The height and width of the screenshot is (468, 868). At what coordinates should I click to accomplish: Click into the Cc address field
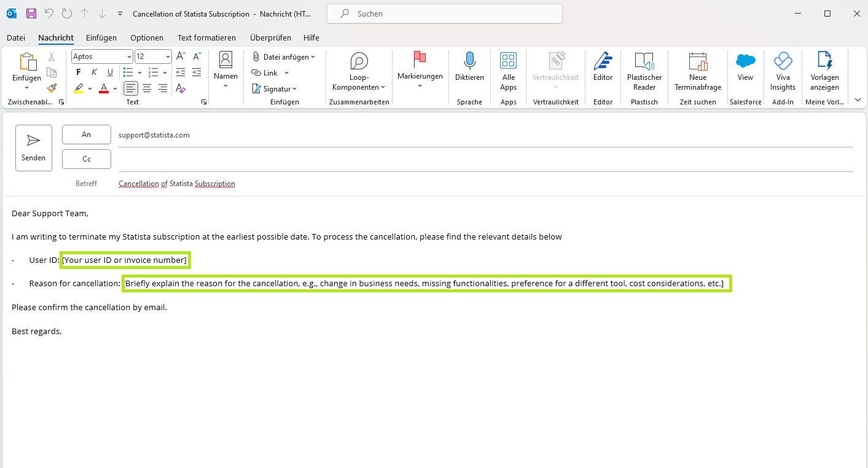(485, 159)
